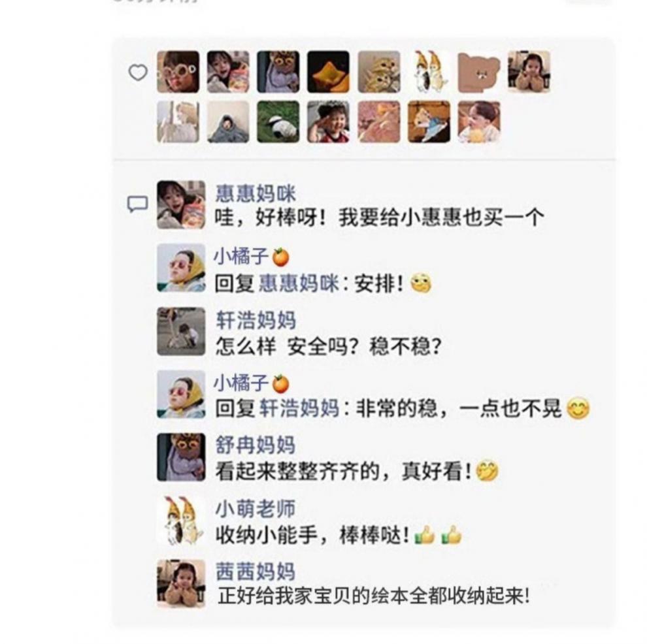This screenshot has width=647, height=644.
Task: Open the saluting child avatar in likes
Action: 329,121
